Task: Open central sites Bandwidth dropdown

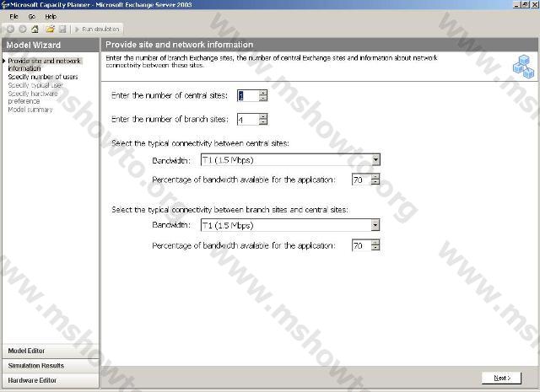Action: pyautogui.click(x=376, y=159)
